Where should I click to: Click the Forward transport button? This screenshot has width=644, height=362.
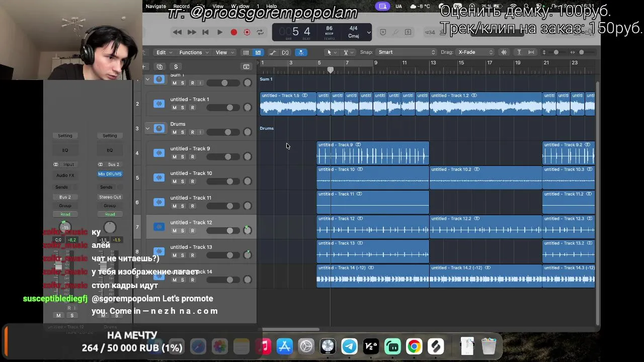192,32
